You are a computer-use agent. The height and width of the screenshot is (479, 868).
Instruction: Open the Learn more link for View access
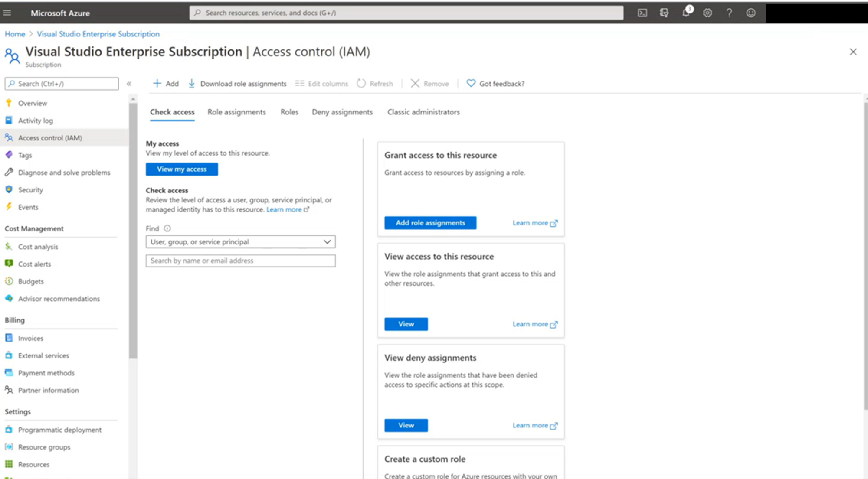tap(534, 323)
